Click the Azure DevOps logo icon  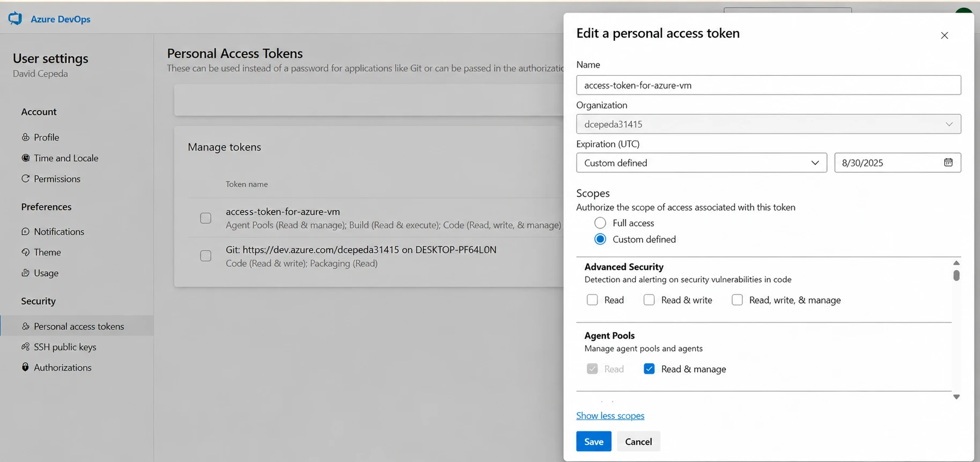pyautogui.click(x=15, y=18)
